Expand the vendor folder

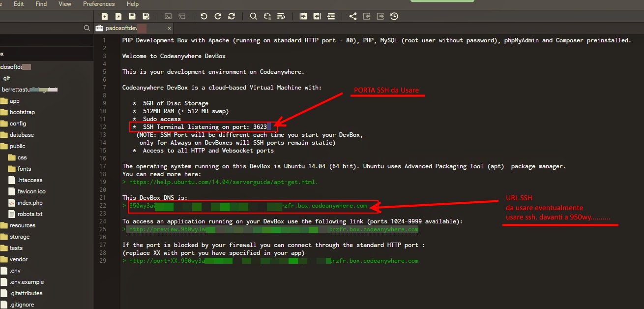[19, 259]
